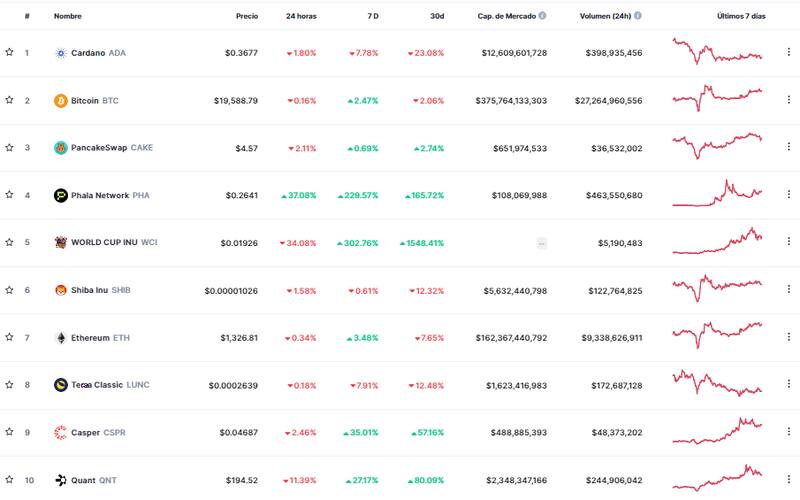Viewport: 800px width, 500px height.
Task: Sort table by the Precio column header
Action: tap(246, 16)
